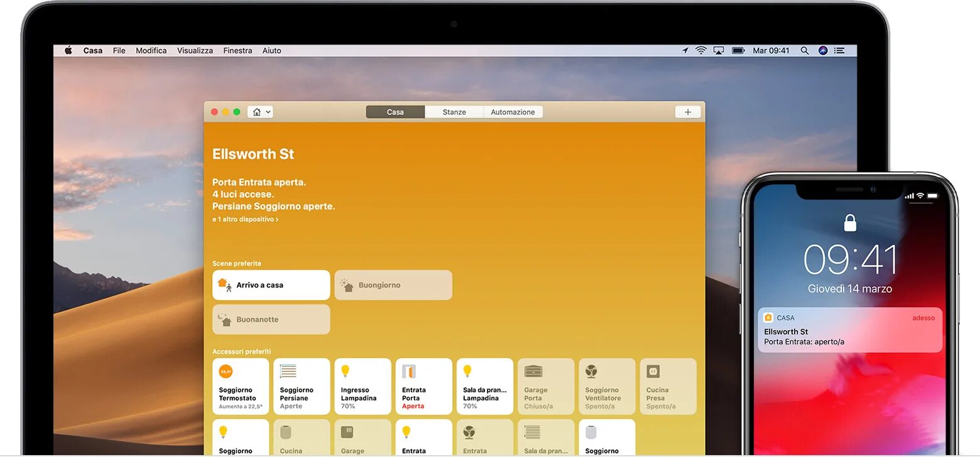Switch to the Automazione tab
This screenshot has height=457, width=980.
tap(513, 112)
